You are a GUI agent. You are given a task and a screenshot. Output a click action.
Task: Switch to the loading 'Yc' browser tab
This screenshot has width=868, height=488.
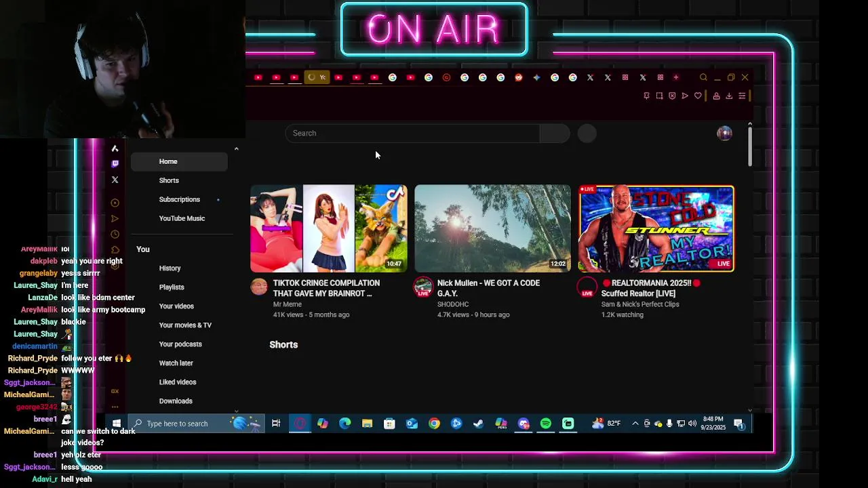(x=317, y=77)
